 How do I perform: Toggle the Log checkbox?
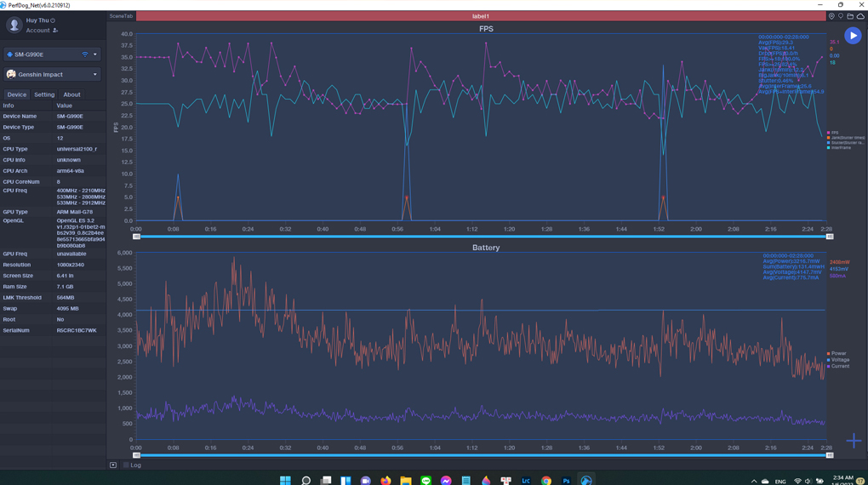(x=126, y=465)
